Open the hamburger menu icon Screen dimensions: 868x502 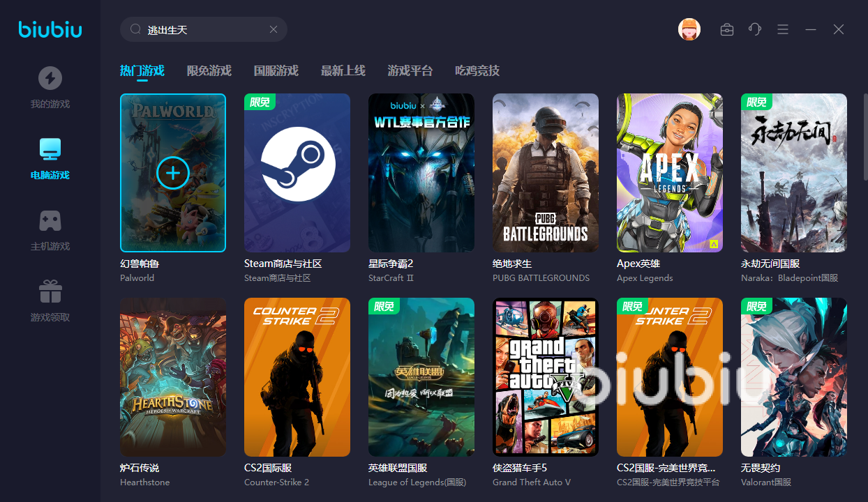click(782, 29)
